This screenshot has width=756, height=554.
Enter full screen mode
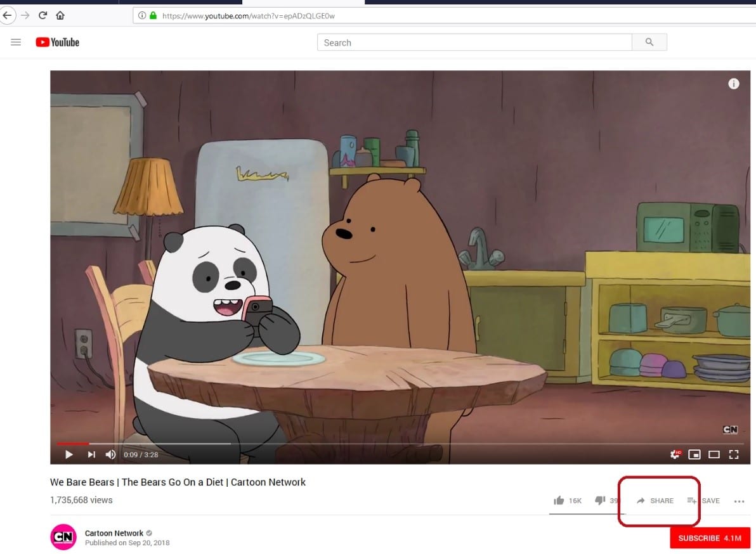pos(734,454)
